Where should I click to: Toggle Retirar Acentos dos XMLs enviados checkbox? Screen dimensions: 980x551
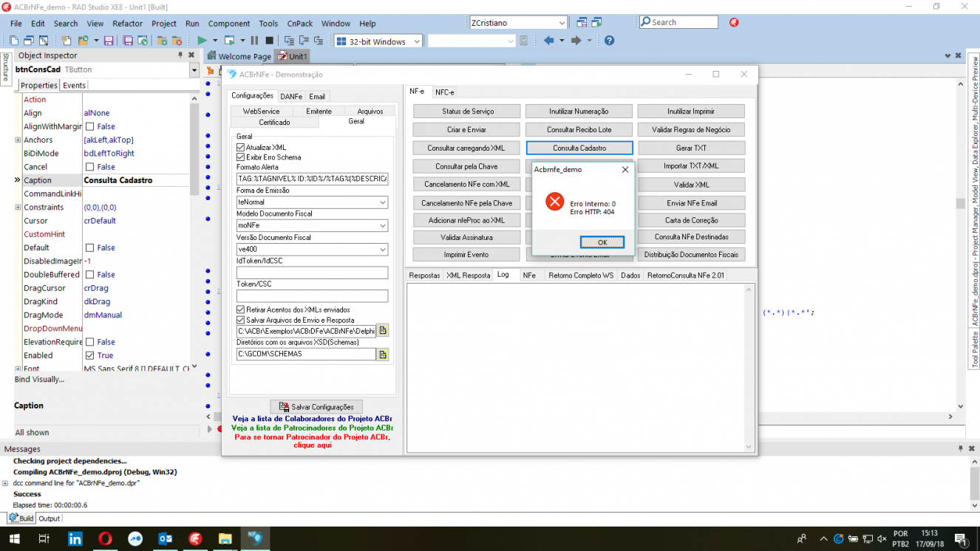tap(240, 309)
